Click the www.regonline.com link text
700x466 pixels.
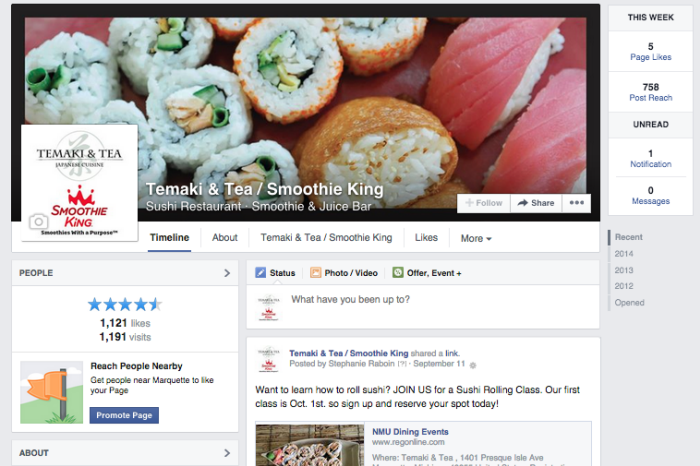408,442
